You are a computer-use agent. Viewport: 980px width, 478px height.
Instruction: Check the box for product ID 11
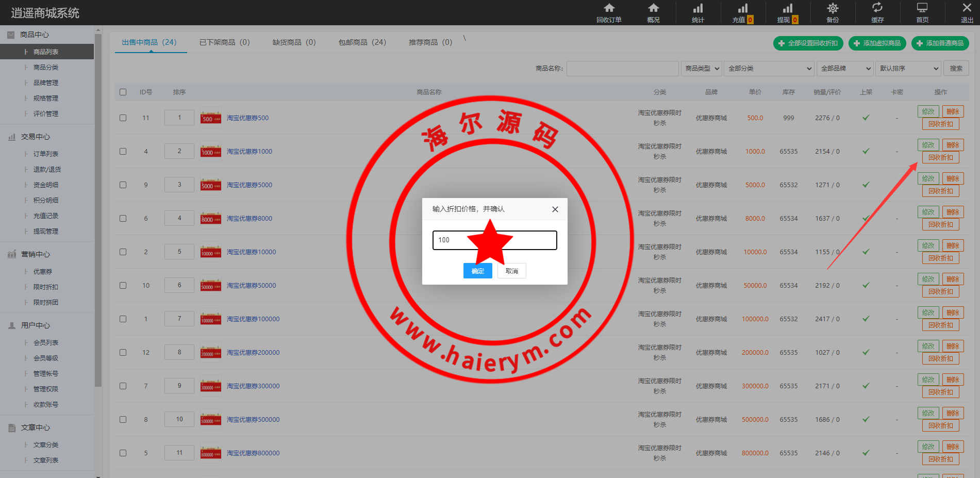tap(123, 118)
